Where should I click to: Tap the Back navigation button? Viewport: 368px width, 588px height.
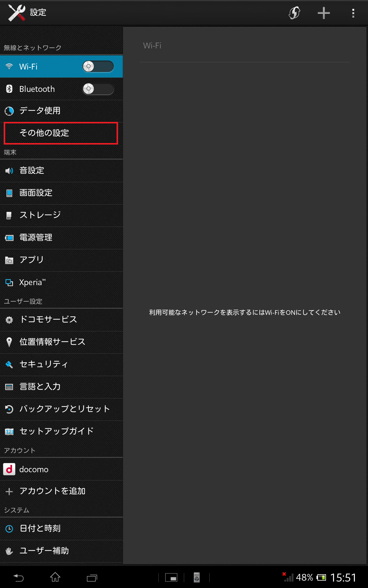[x=18, y=578]
